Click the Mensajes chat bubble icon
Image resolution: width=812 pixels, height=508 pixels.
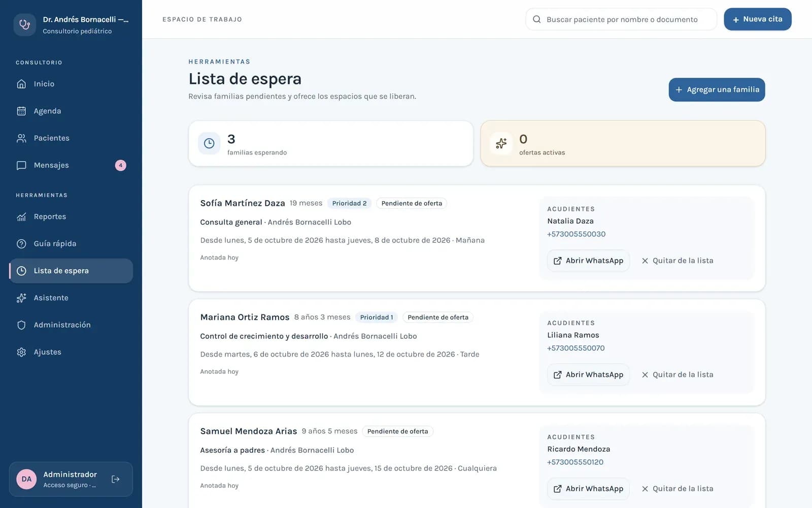(21, 165)
